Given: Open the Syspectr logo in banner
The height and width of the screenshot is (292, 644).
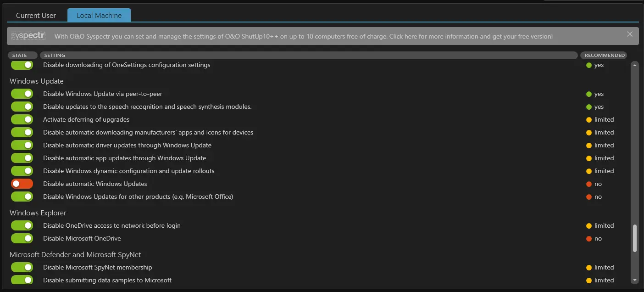Looking at the screenshot, I should [28, 36].
